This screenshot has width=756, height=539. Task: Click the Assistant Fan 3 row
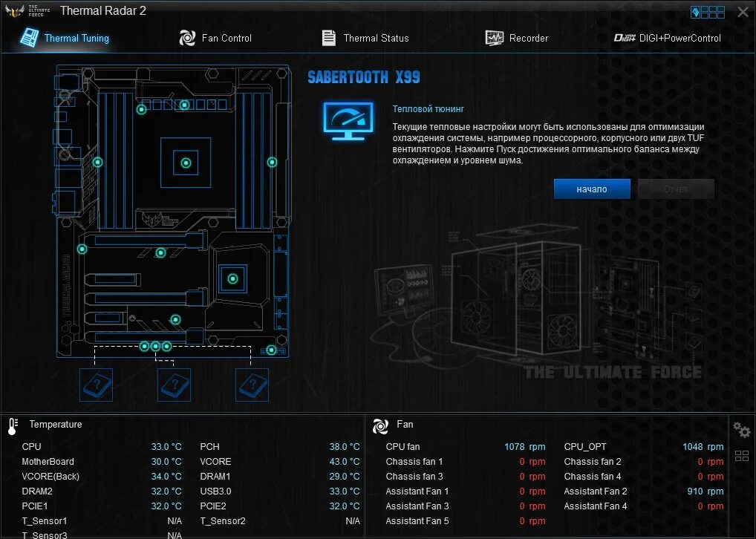466,506
